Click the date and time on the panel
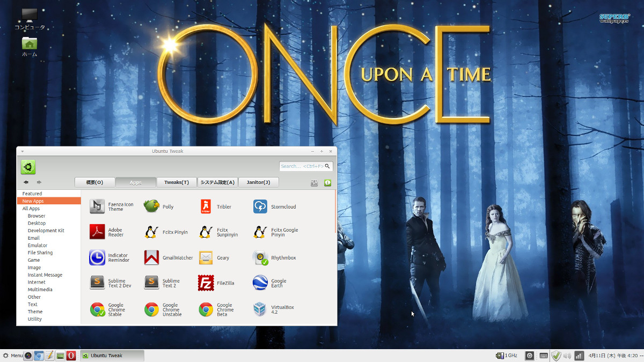Image resolution: width=644 pixels, height=362 pixels. tap(615, 356)
